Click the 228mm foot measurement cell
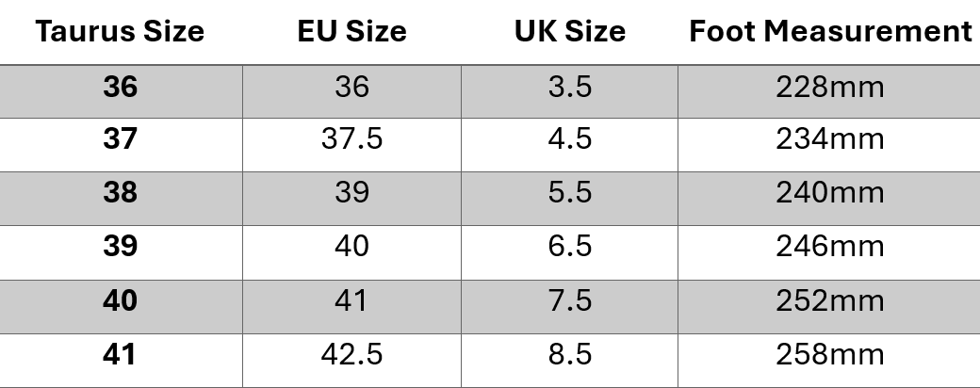 pyautogui.click(x=829, y=88)
